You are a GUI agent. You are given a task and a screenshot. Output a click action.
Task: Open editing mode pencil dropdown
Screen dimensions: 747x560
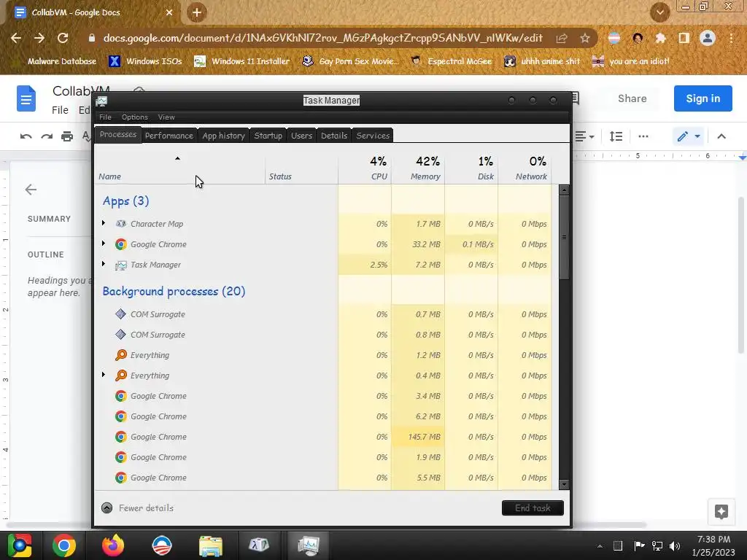tap(689, 136)
